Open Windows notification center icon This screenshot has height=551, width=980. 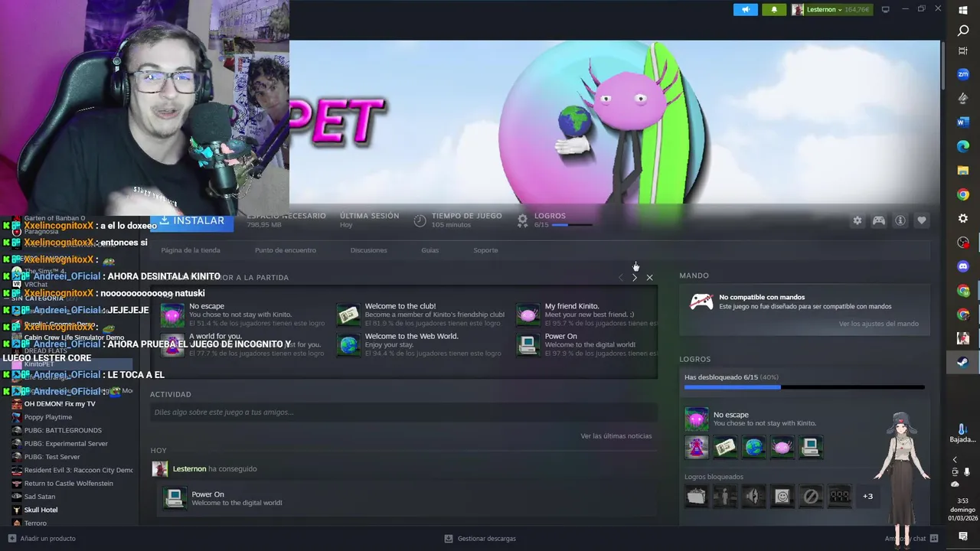click(x=963, y=536)
